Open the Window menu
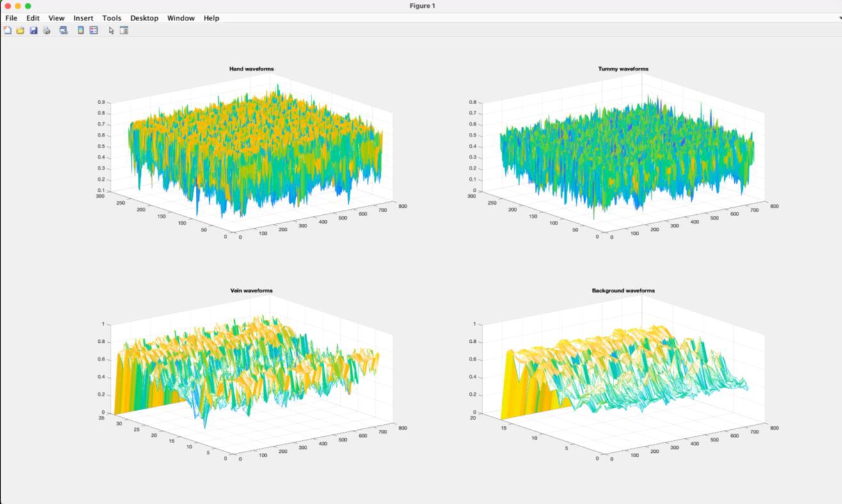This screenshot has width=842, height=504. pyautogui.click(x=181, y=18)
